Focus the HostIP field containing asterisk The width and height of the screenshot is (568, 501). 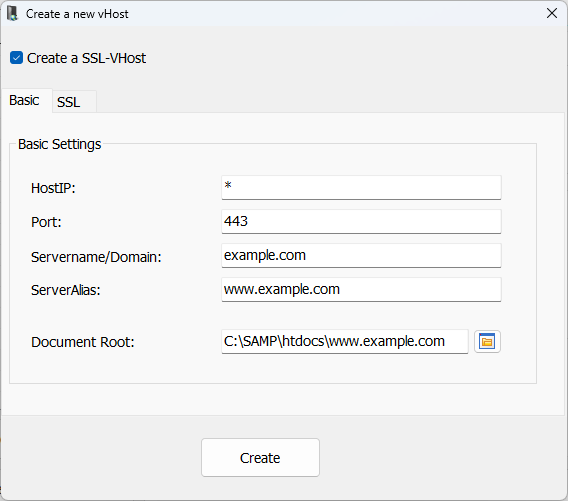pyautogui.click(x=361, y=187)
